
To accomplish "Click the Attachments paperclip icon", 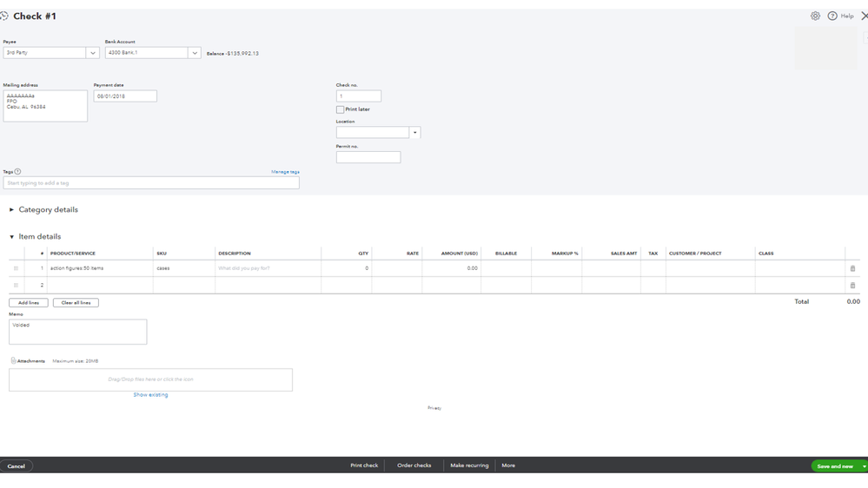I will (13, 360).
